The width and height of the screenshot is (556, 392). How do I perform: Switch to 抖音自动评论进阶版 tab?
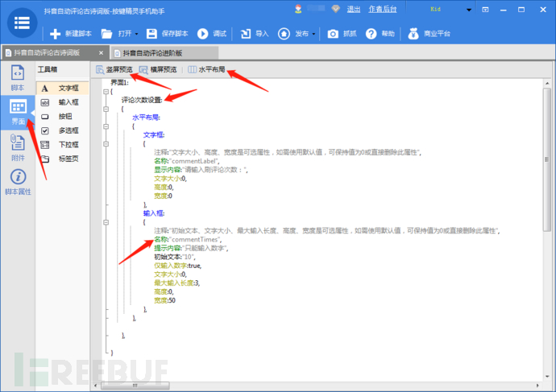[152, 53]
